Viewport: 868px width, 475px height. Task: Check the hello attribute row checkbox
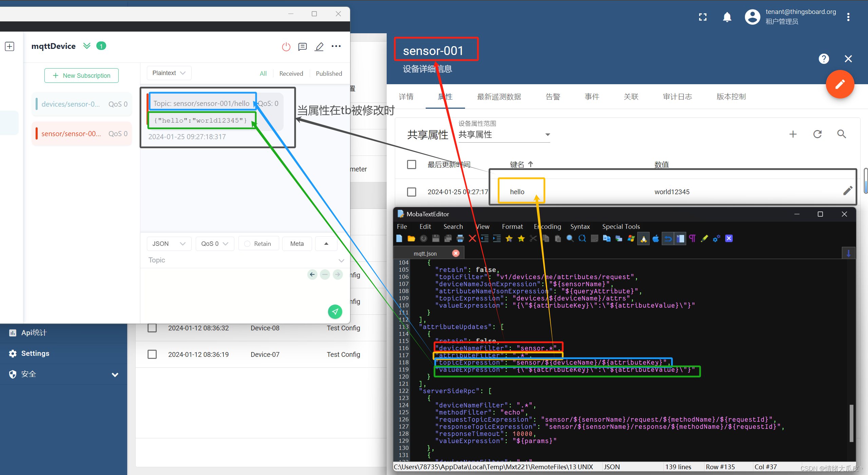coord(411,192)
